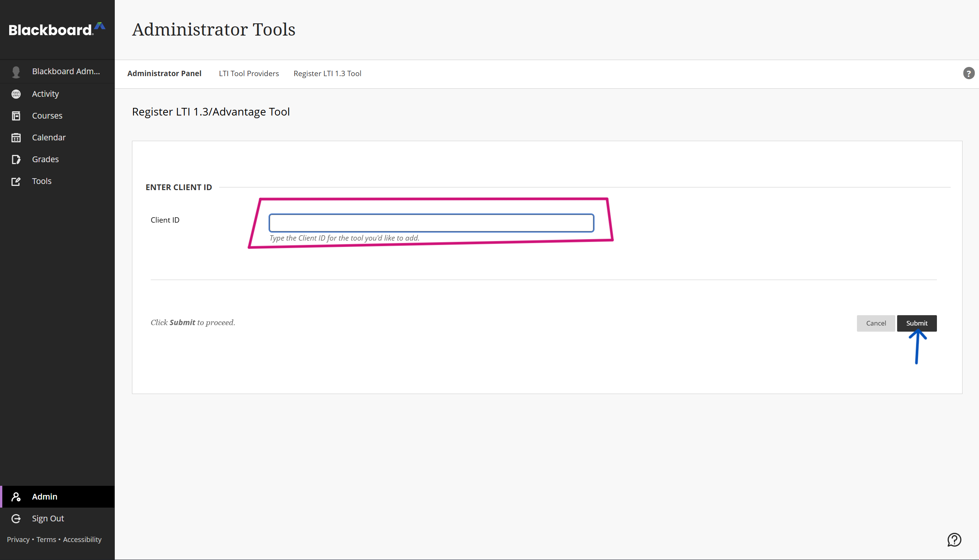The height and width of the screenshot is (560, 979).
Task: Open the Blackboard Administrator profile avatar
Action: (x=16, y=72)
